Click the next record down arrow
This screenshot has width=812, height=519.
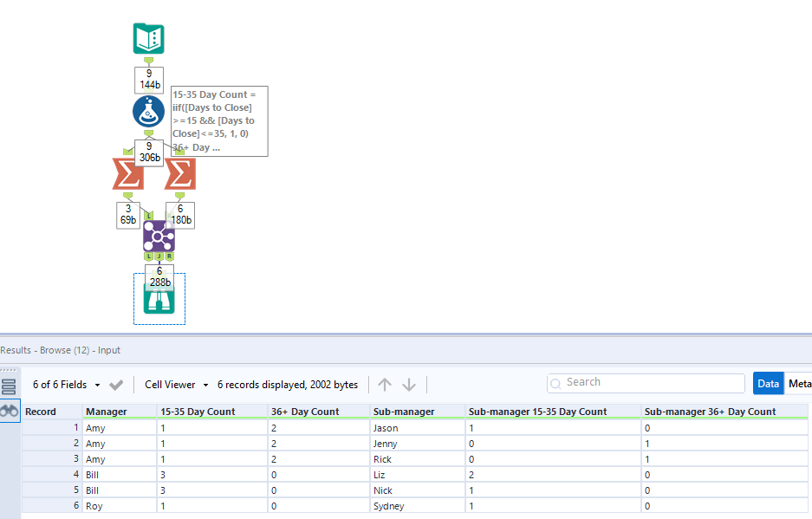(409, 385)
